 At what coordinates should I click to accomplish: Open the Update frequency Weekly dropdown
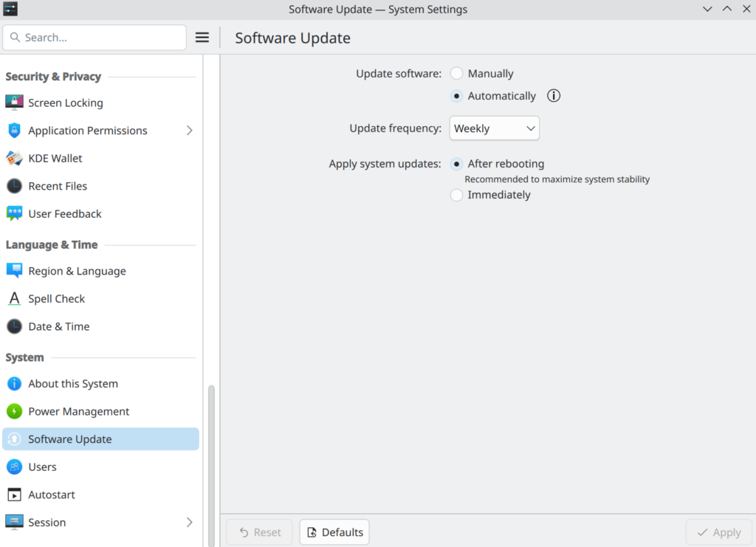pos(494,128)
